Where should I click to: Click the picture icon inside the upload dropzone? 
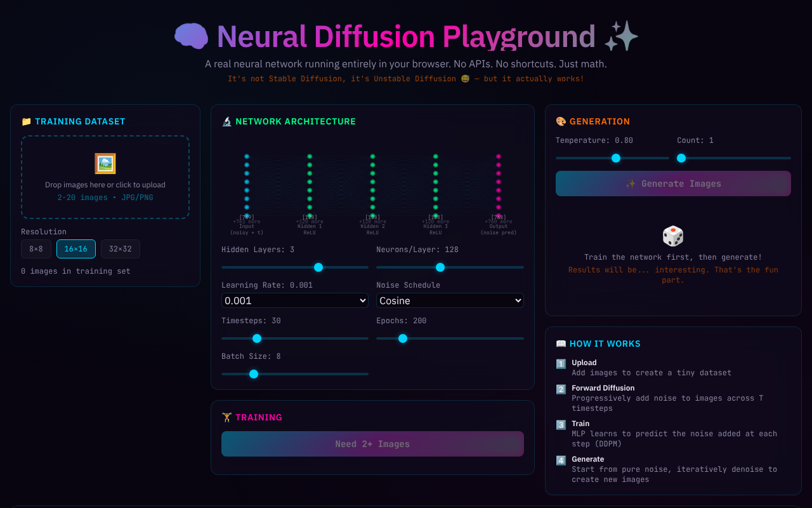[105, 163]
